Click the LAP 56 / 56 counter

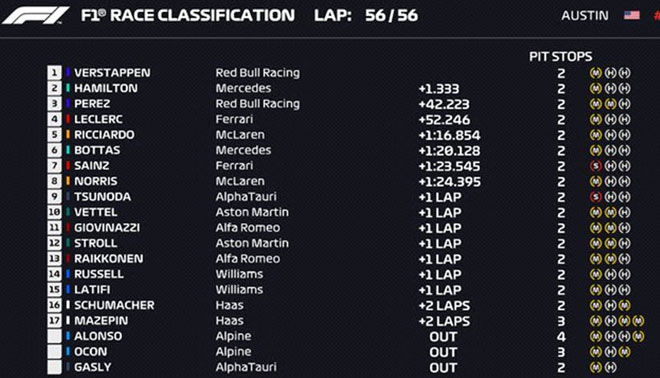(366, 16)
